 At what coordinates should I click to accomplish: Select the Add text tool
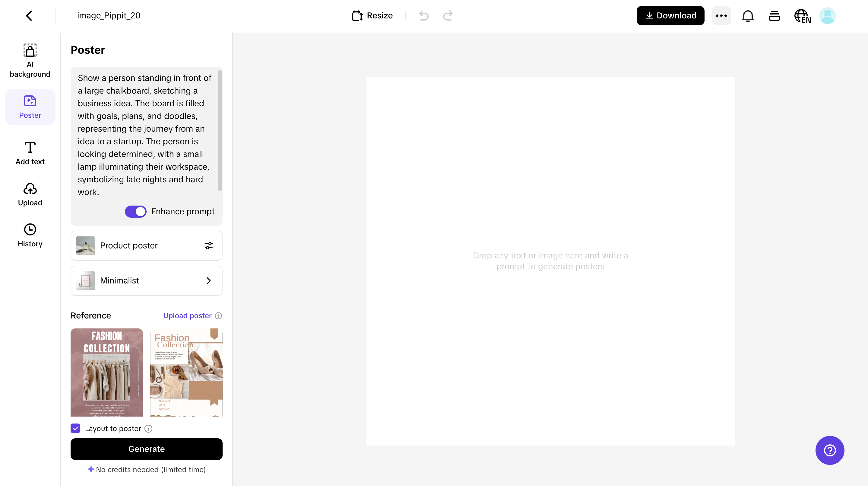coord(30,153)
